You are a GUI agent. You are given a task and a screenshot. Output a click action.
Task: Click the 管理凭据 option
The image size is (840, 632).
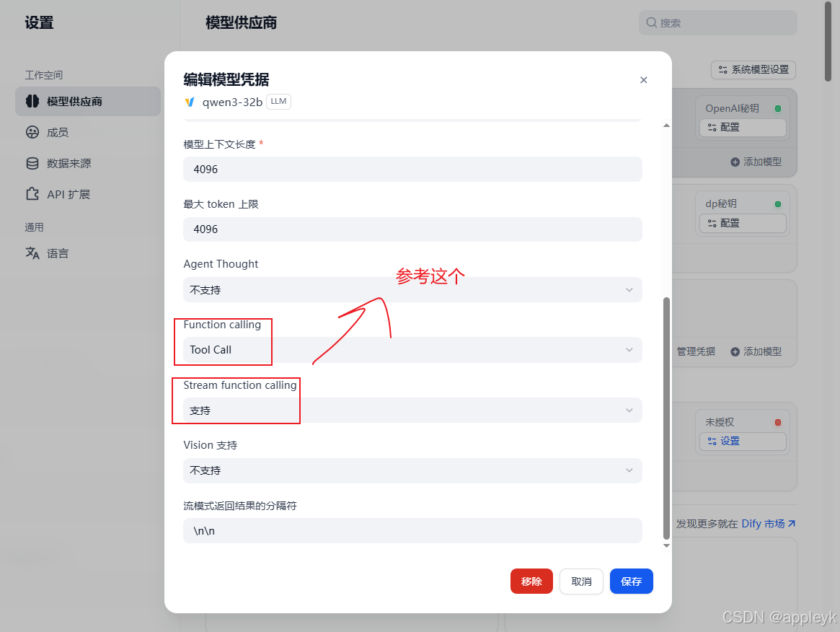tap(696, 351)
